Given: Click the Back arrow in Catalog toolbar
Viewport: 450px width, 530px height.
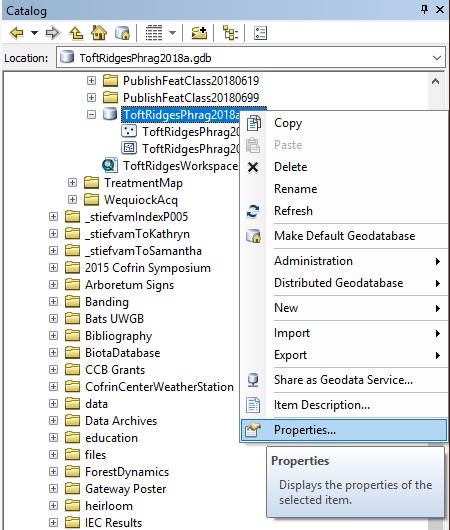Looking at the screenshot, I should [17, 33].
